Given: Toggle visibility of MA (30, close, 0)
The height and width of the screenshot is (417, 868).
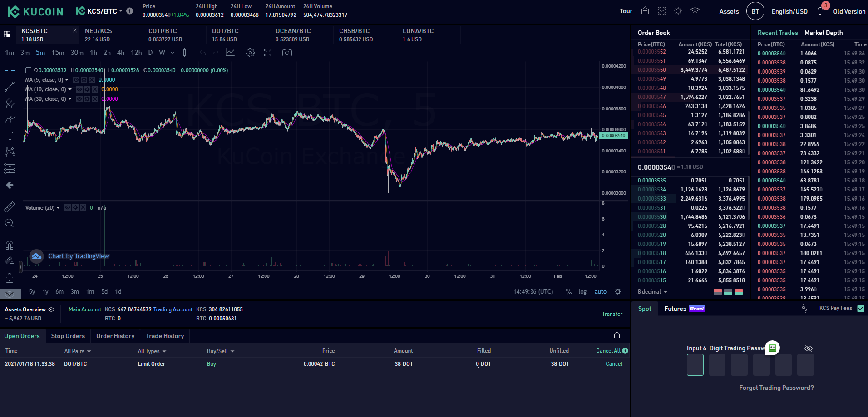Looking at the screenshot, I should tap(79, 99).
